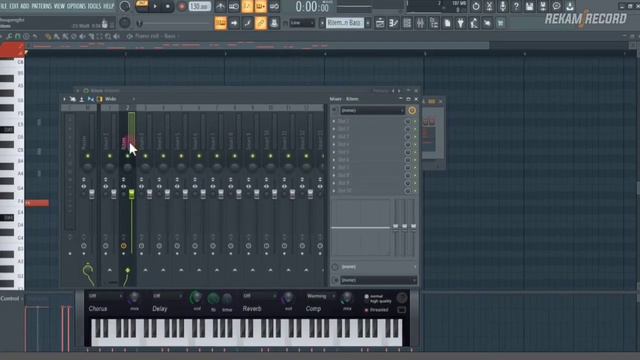Click the Master track volume fader

click(91, 193)
